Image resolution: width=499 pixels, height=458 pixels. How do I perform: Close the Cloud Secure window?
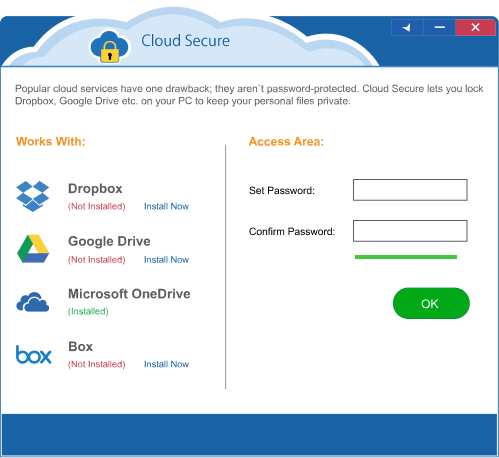(475, 27)
